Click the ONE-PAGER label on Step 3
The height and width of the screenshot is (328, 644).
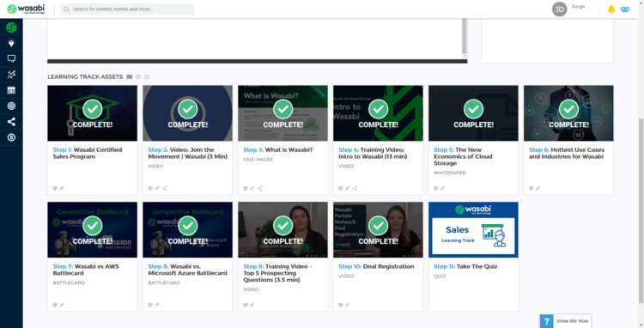pos(258,160)
